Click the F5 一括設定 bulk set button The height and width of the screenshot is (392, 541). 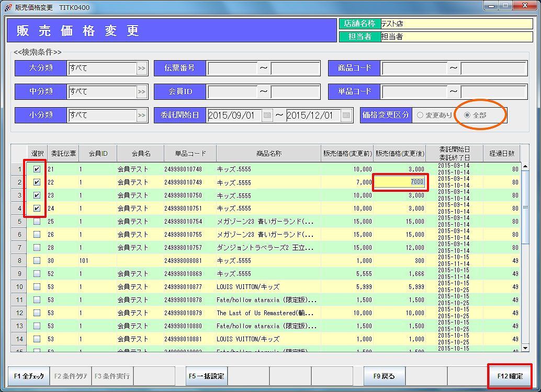click(x=207, y=376)
